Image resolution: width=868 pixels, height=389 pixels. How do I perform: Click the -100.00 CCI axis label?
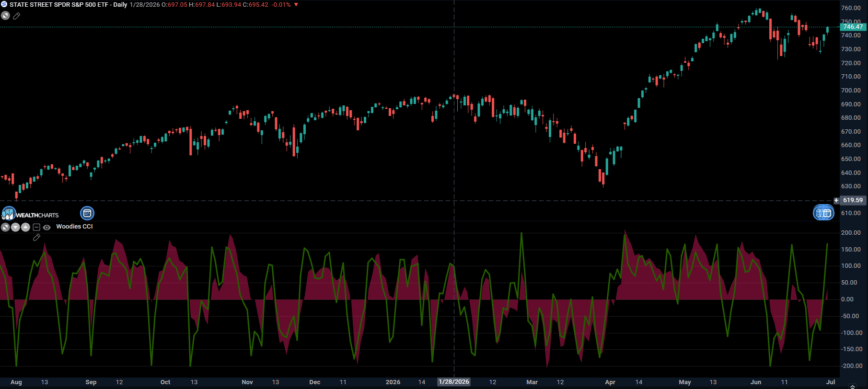[852, 333]
